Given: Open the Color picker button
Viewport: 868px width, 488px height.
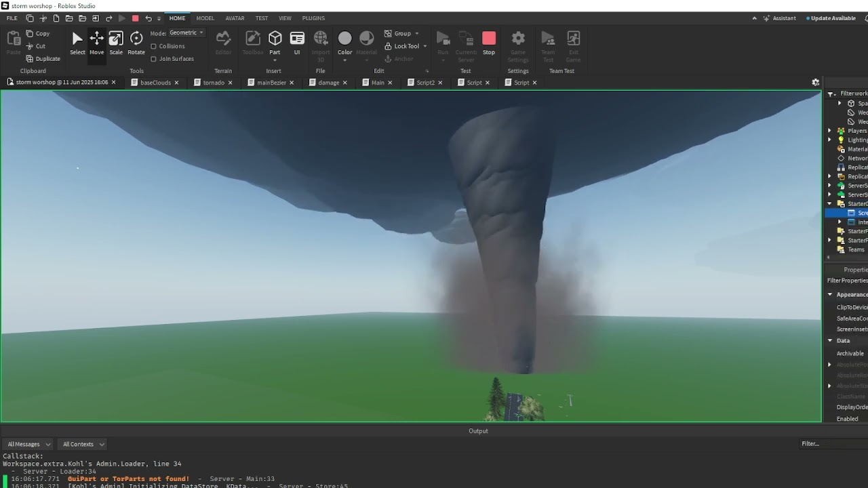Looking at the screenshot, I should (345, 43).
